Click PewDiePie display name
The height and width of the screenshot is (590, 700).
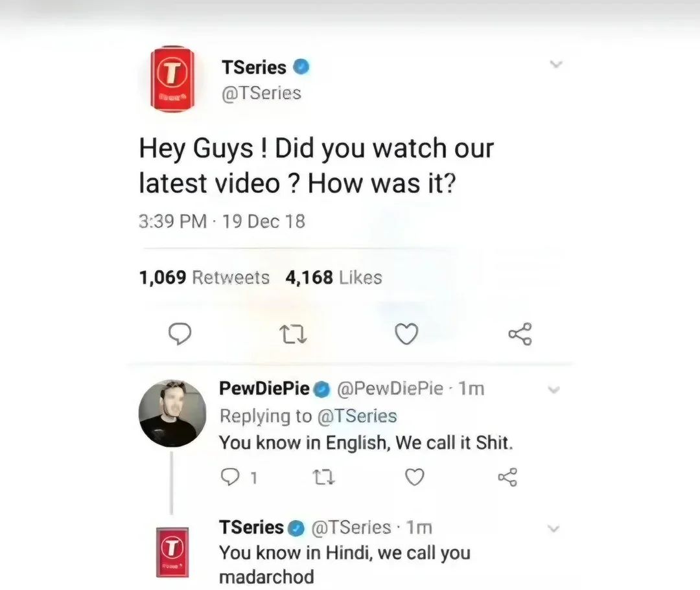tap(264, 389)
